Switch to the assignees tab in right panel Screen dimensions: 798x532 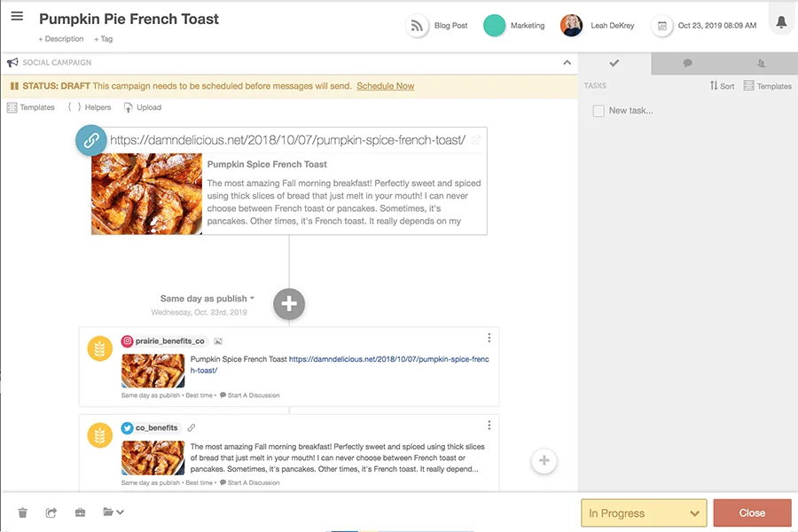click(761, 63)
